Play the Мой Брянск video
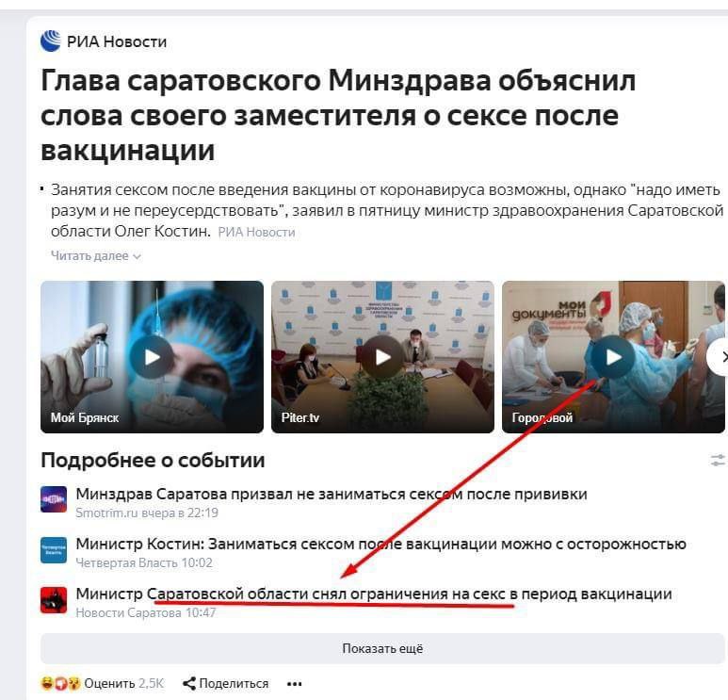Viewport: 728px width, 700px height. click(x=152, y=357)
